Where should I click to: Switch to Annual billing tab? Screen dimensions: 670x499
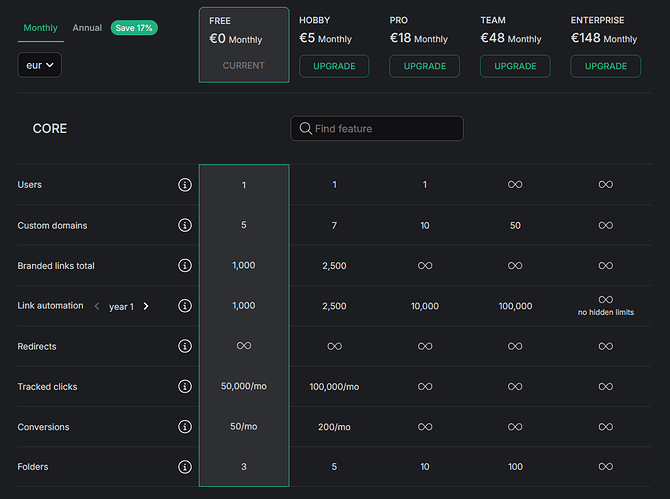point(87,28)
